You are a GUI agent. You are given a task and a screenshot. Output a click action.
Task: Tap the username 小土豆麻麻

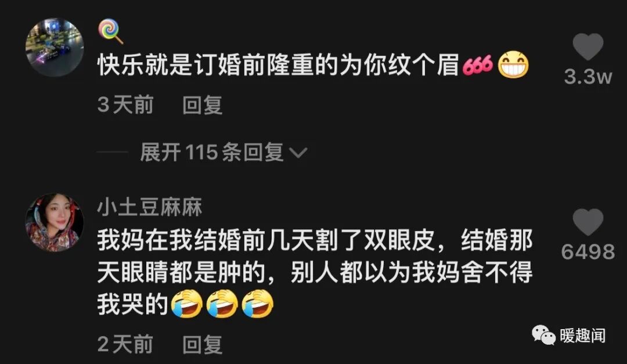point(150,207)
